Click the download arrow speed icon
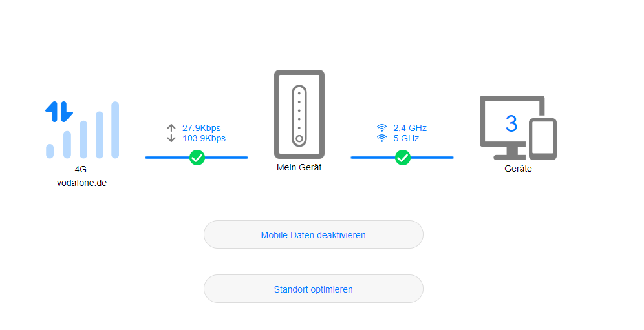 coord(171,138)
